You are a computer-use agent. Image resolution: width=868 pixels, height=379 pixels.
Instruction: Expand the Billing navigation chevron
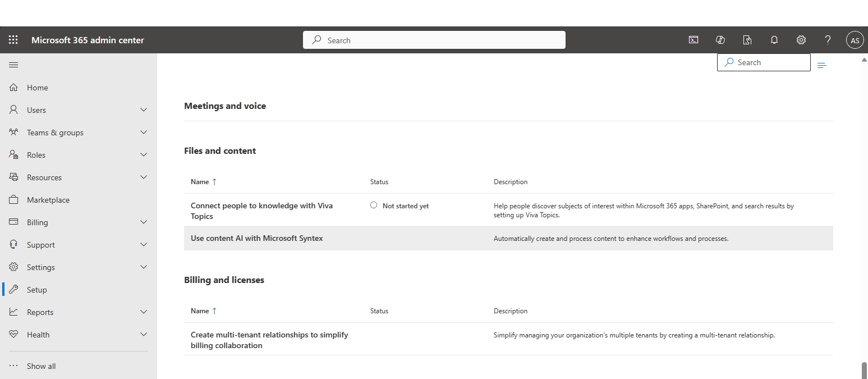coord(144,222)
